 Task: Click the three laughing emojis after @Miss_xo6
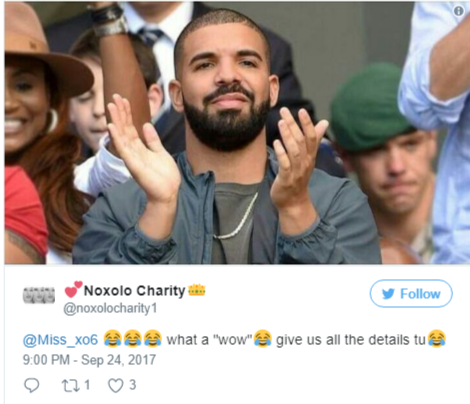click(133, 339)
